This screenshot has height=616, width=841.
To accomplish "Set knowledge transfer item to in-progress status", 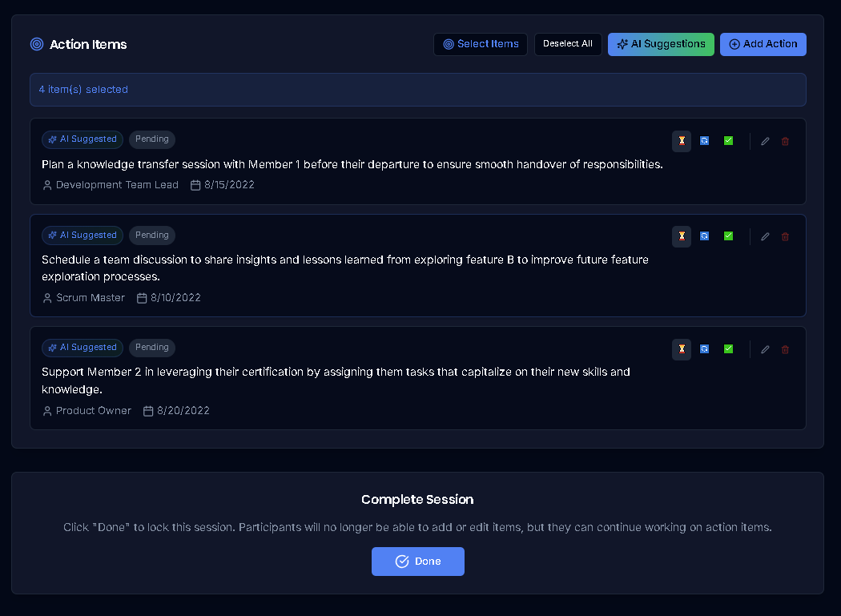I will click(x=704, y=141).
